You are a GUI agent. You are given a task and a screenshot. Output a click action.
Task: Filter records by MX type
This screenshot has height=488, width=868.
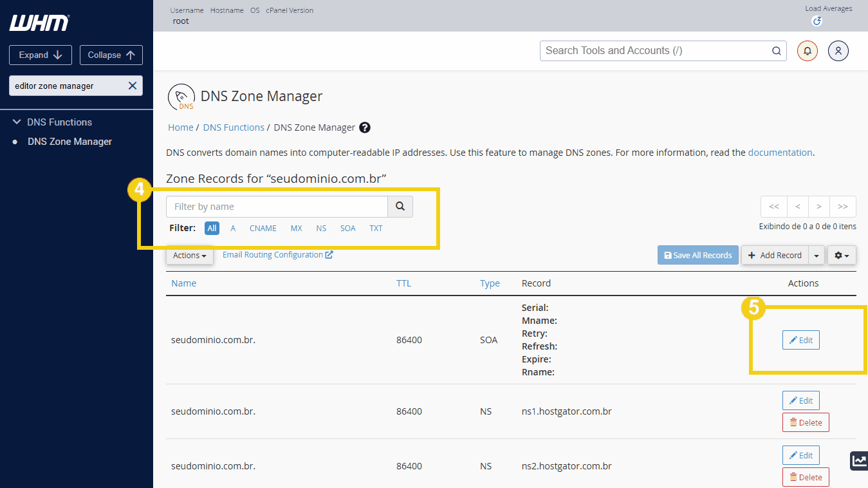[296, 228]
